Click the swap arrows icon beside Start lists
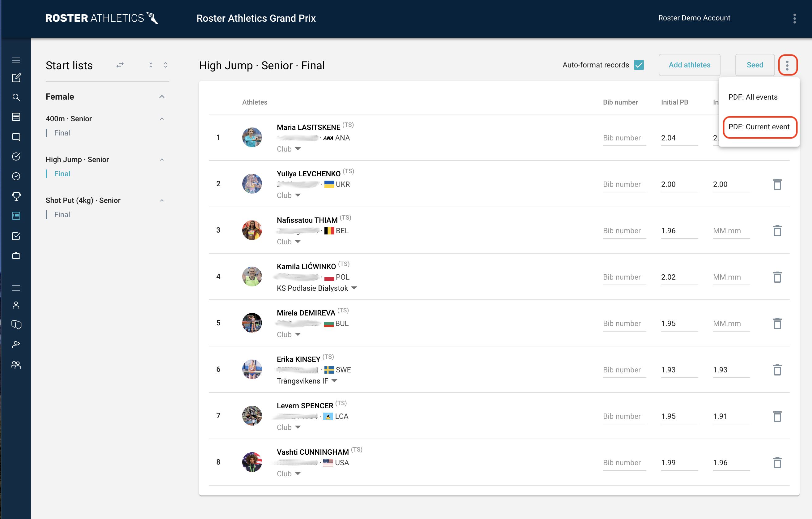 (120, 65)
